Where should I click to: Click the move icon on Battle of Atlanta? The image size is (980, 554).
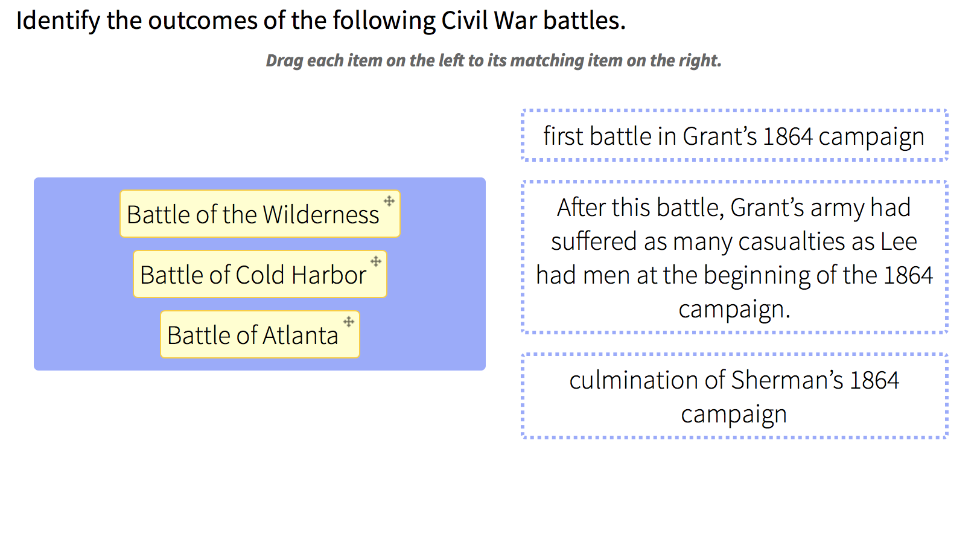tap(349, 322)
